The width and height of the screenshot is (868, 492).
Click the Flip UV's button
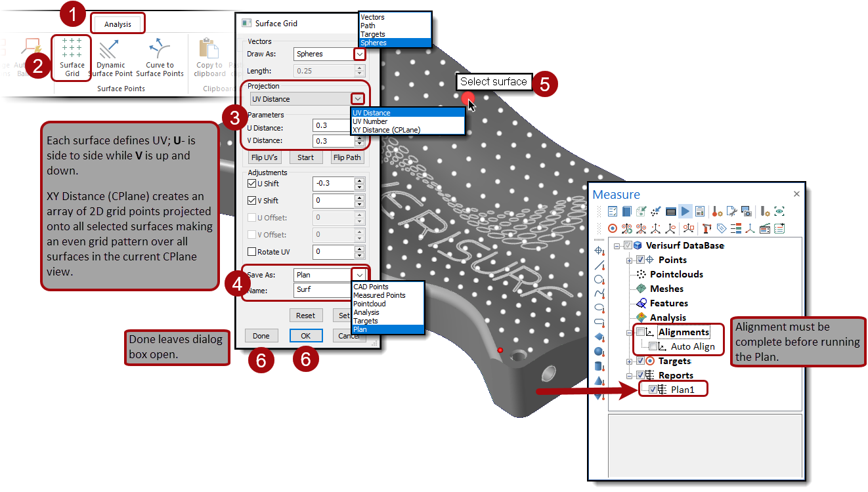[265, 157]
